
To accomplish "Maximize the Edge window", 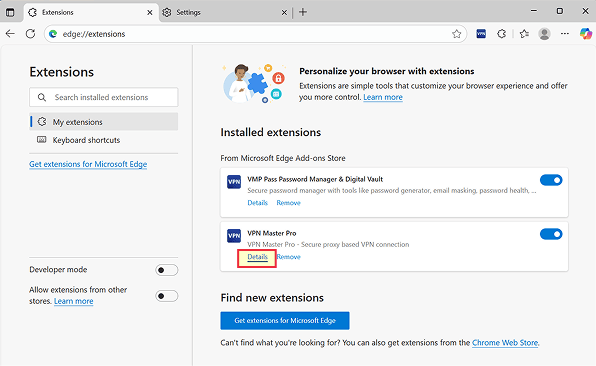I will click(560, 11).
